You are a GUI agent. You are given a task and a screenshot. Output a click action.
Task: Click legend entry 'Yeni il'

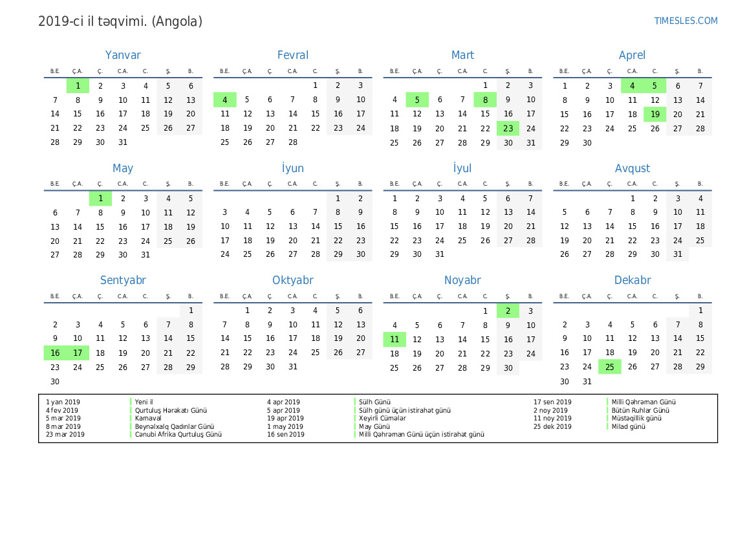point(144,402)
